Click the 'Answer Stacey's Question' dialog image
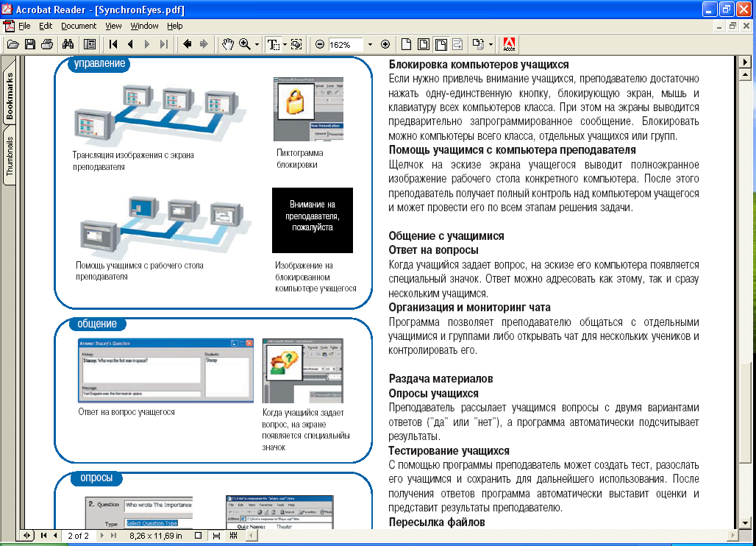This screenshot has height=546, width=756. coord(166,370)
